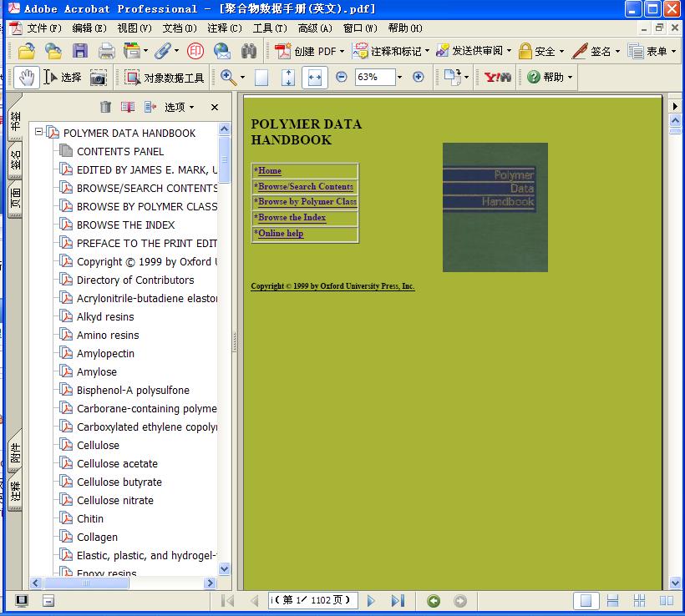
Task: Collapse POLYMER DATA HANDBOOK bookmark tree
Action: (x=39, y=131)
